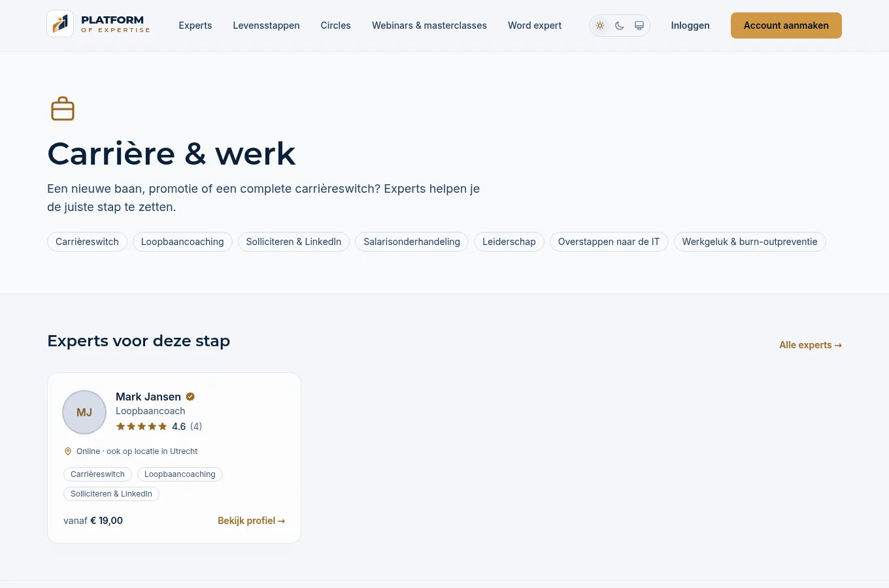The width and height of the screenshot is (889, 588).
Task: Switch to dark theme moon icon
Action: pyautogui.click(x=620, y=25)
